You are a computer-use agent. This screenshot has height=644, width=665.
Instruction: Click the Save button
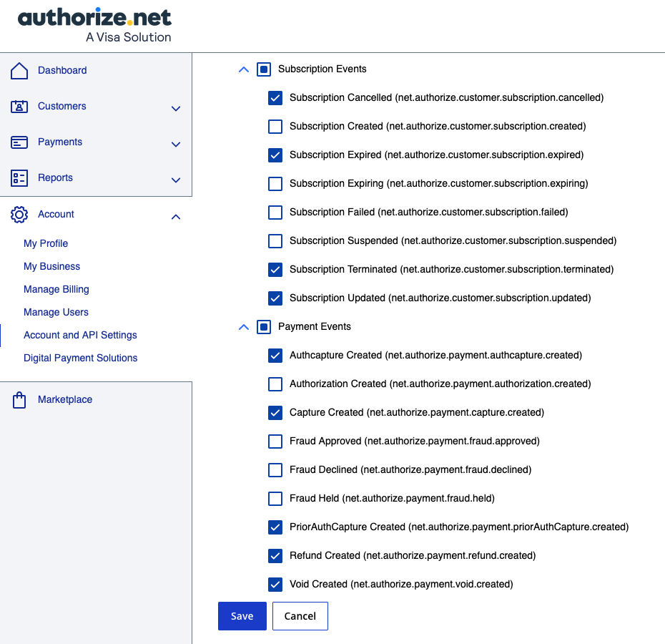click(242, 616)
